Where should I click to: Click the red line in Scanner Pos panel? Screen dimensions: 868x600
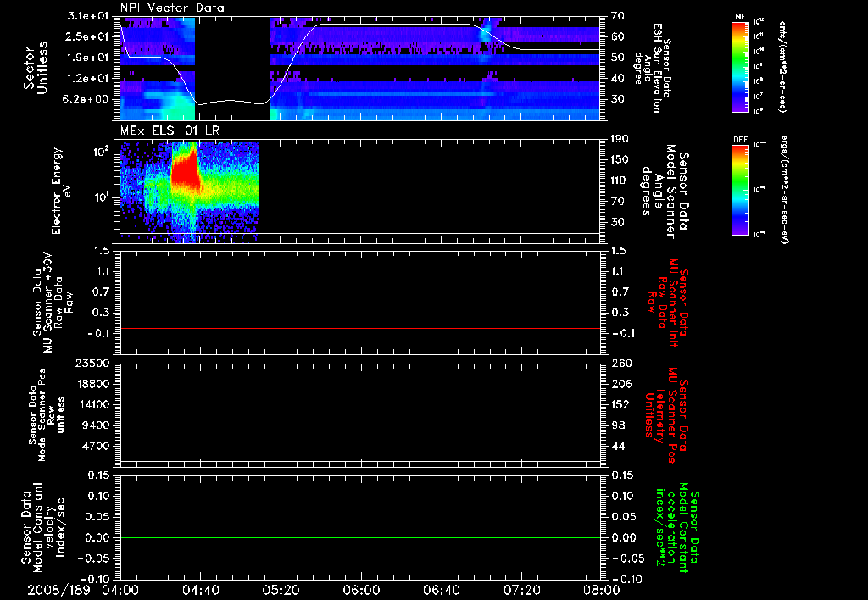(x=360, y=431)
